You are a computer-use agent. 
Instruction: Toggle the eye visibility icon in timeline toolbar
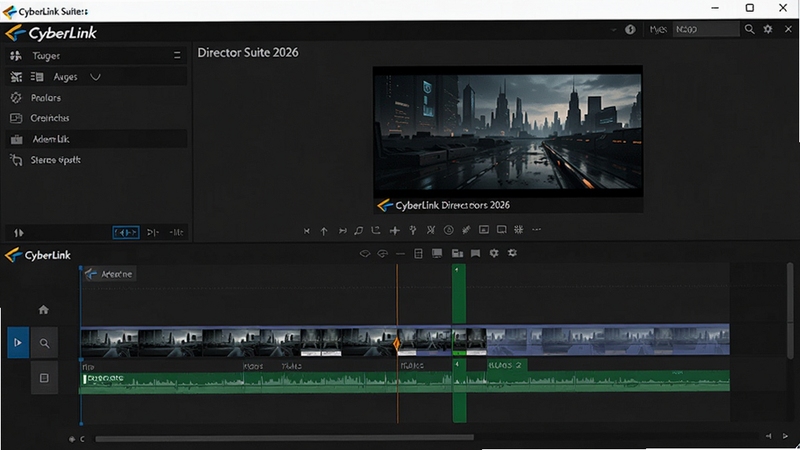click(365, 254)
